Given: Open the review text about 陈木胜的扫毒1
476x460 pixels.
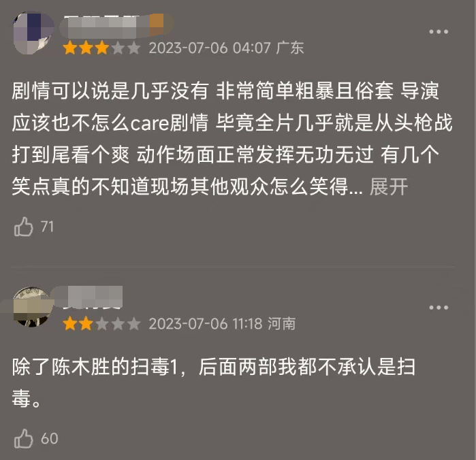Looking at the screenshot, I should (x=214, y=382).
